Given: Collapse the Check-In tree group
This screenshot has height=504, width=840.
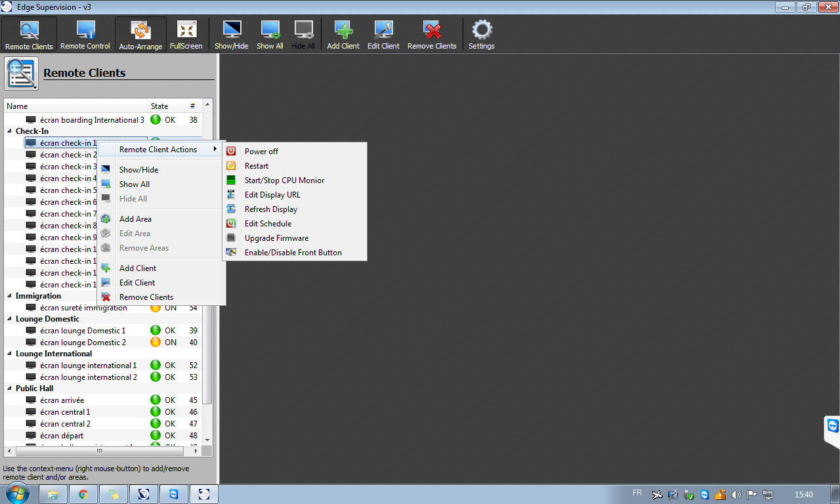Looking at the screenshot, I should pos(10,131).
